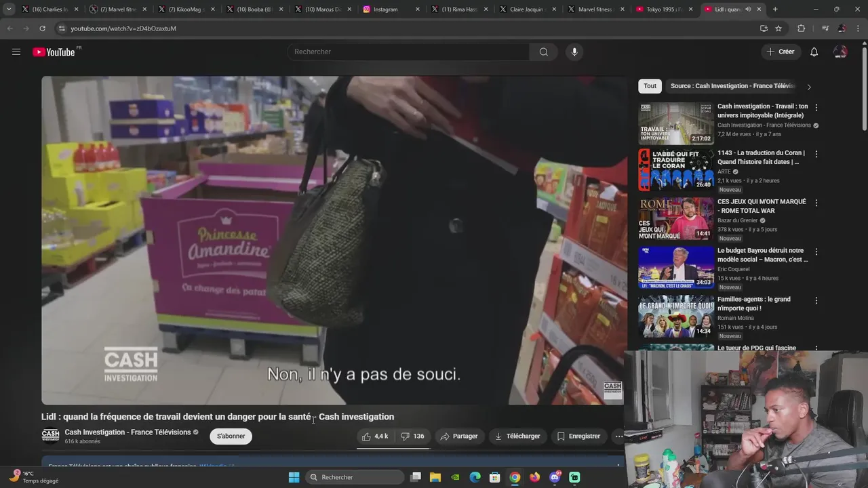
Task: Open Wikipedia link in info banner
Action: pyautogui.click(x=214, y=467)
